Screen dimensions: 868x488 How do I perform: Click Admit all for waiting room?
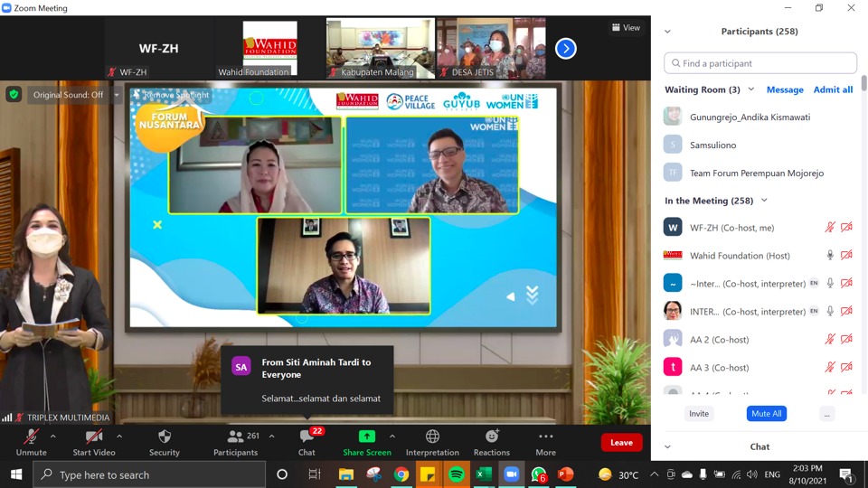pos(833,89)
